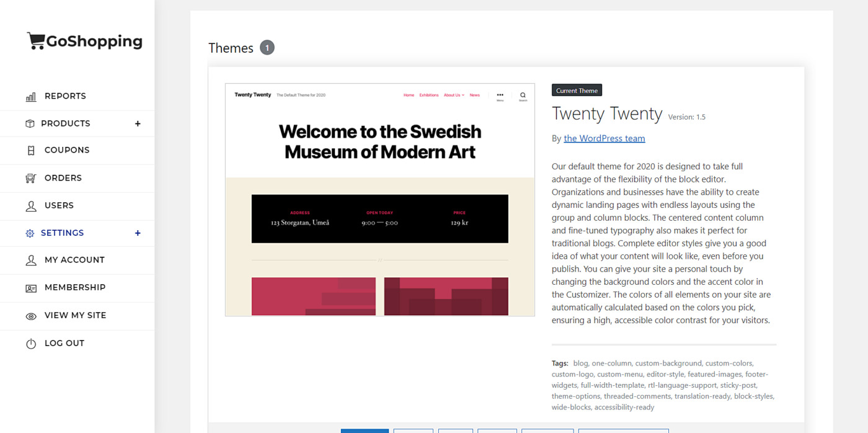868x433 pixels.
Task: Click the View My Site eye icon
Action: tap(31, 316)
